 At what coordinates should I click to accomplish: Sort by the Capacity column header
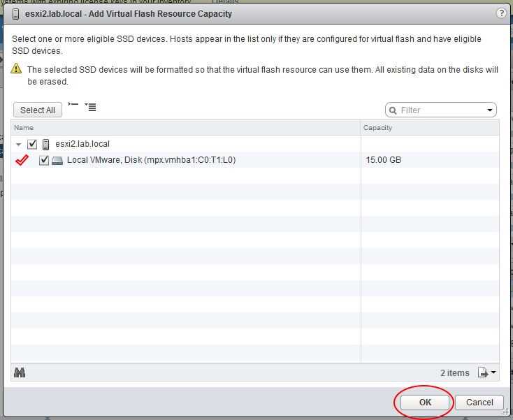[430, 128]
